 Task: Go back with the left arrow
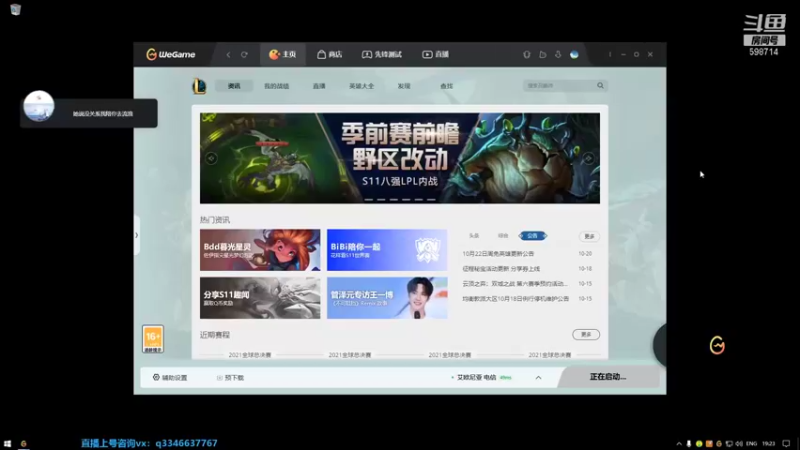coord(228,55)
